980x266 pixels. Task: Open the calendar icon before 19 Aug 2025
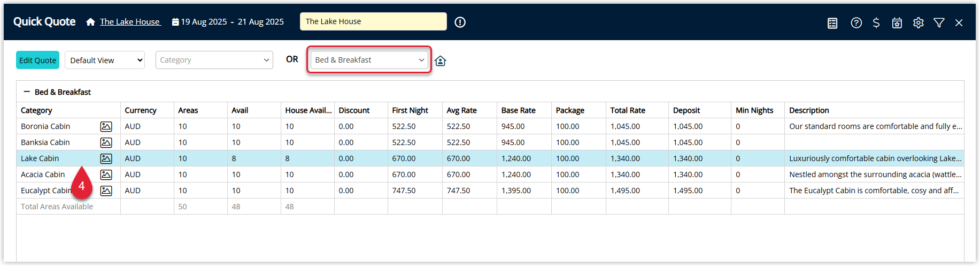coord(175,22)
